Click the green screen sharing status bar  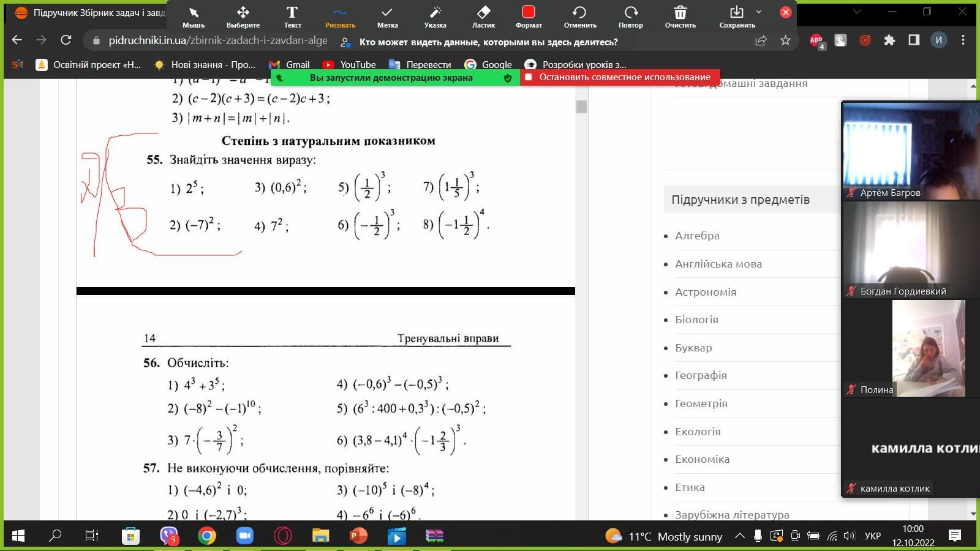[395, 78]
